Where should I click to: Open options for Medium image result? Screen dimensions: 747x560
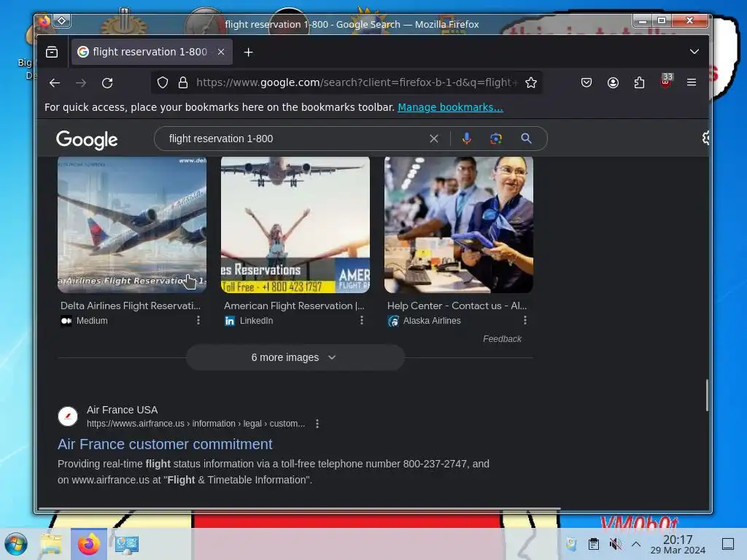tap(198, 321)
